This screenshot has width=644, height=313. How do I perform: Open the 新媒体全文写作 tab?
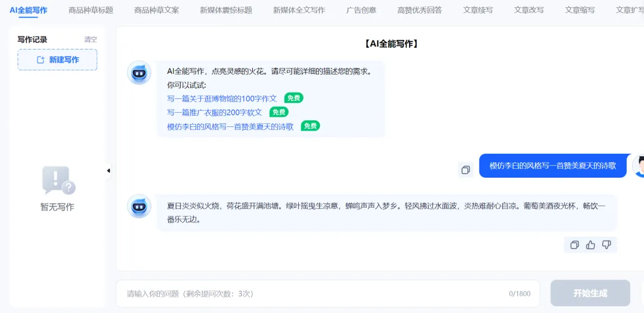(299, 10)
